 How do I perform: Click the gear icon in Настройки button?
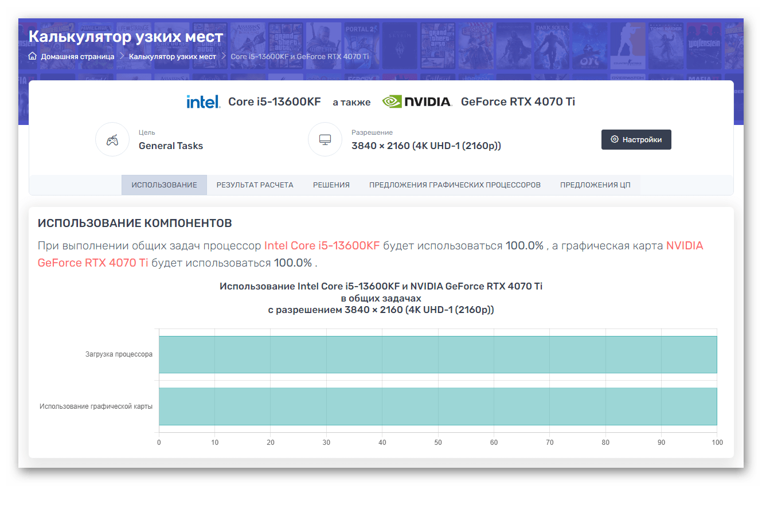point(615,139)
